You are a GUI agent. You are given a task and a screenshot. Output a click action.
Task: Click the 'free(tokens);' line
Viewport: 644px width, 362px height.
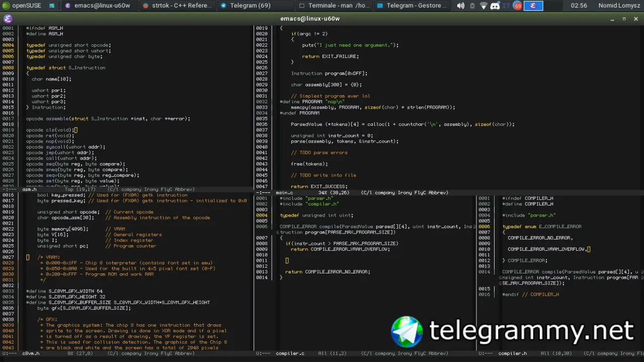(x=309, y=164)
